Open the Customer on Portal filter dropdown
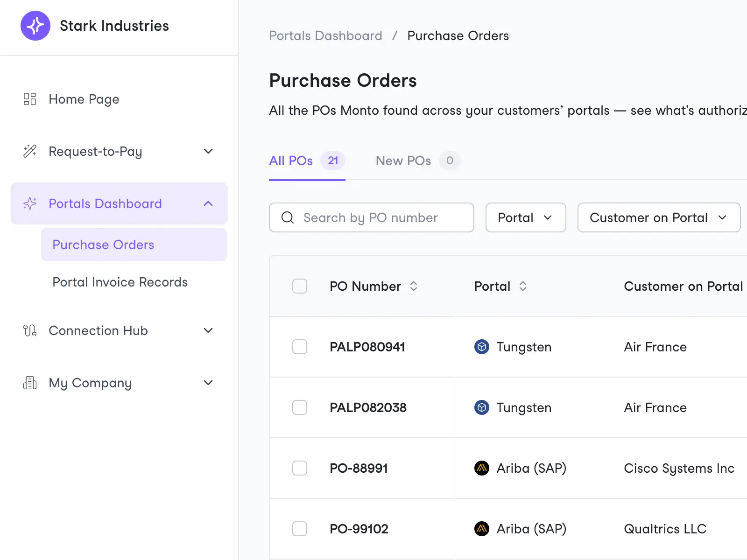 tap(659, 217)
